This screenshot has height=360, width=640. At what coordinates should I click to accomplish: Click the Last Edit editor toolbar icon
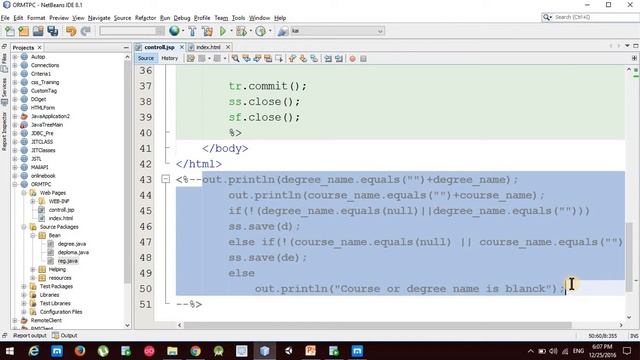click(191, 59)
